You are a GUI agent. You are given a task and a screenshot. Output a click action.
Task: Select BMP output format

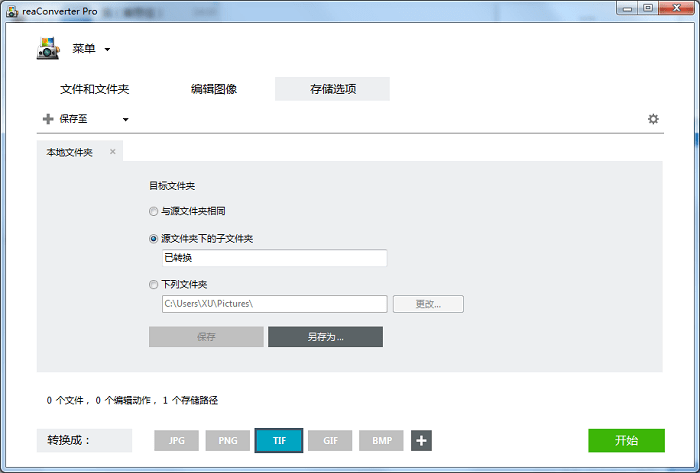(381, 441)
